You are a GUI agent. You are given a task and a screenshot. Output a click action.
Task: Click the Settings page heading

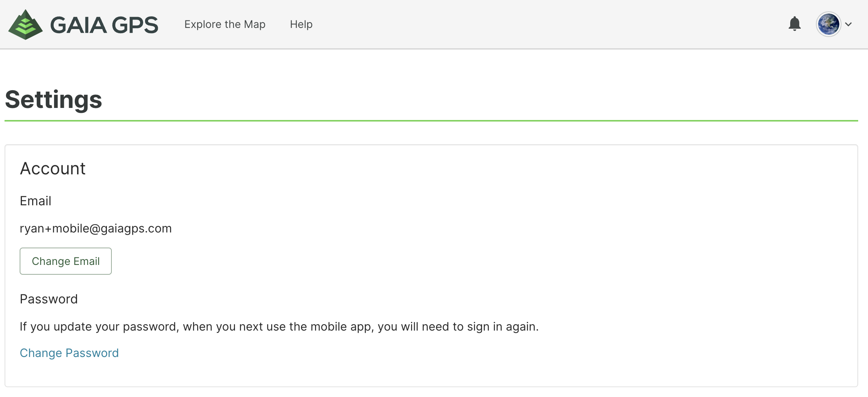(x=53, y=100)
